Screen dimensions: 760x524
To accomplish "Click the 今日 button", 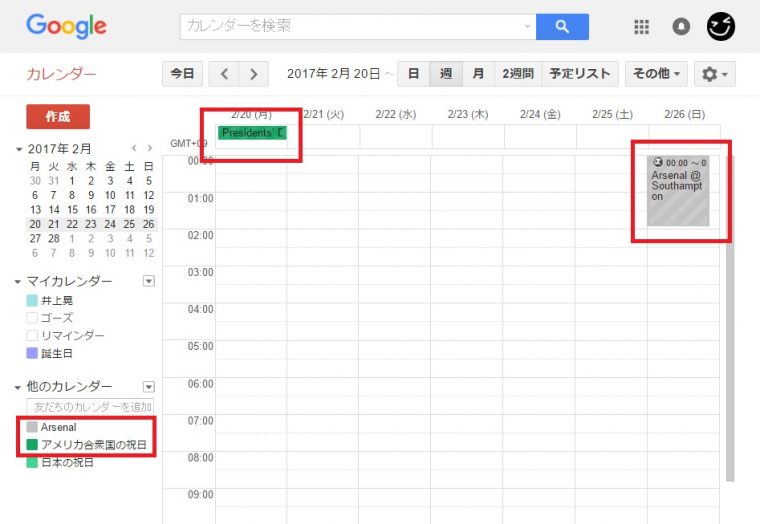I will (x=182, y=74).
